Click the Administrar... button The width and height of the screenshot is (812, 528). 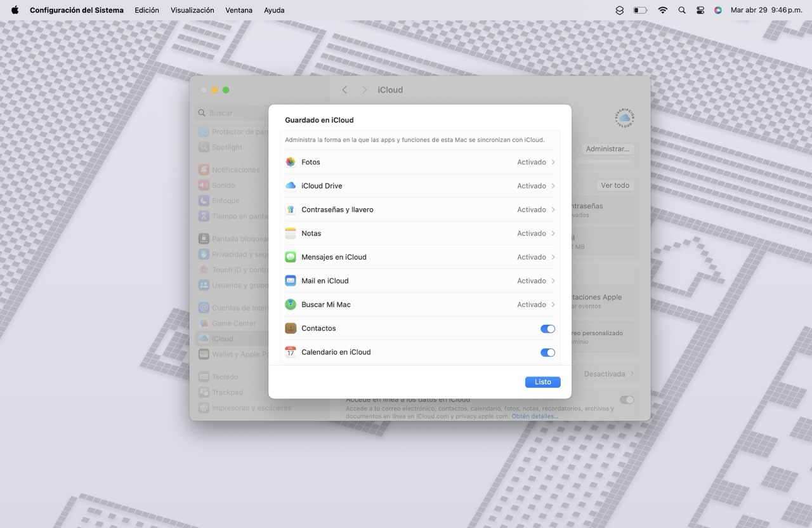pyautogui.click(x=608, y=148)
